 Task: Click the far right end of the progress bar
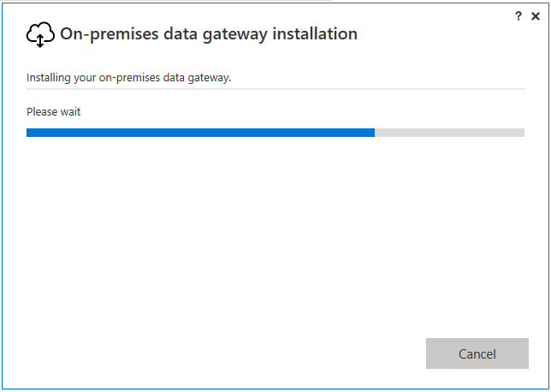pos(523,133)
